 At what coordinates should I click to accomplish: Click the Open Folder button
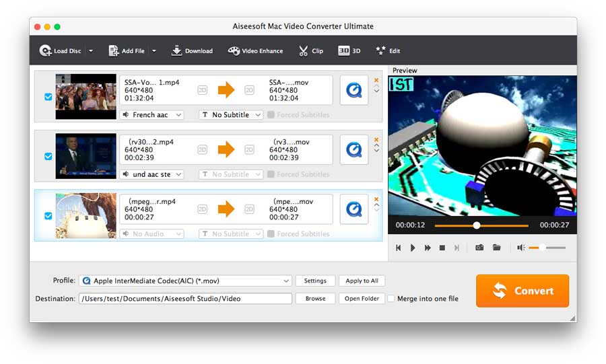coord(362,298)
